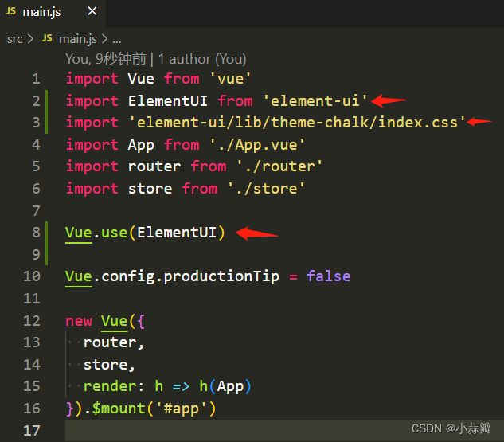Click line number 1 in the gutter

tap(36, 79)
